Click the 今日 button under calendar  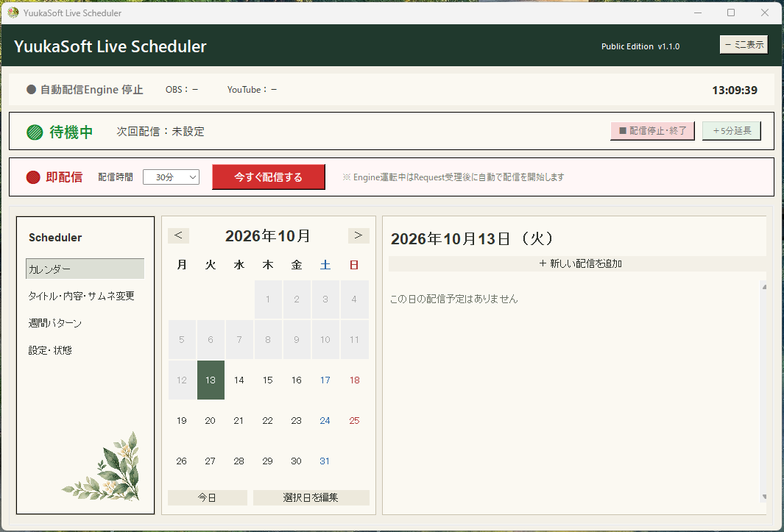coord(208,497)
